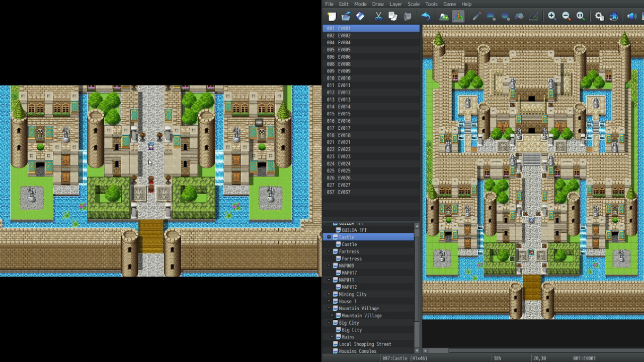Screen dimensions: 644x362
Task: Select event 015 EV015 in the list
Action: (x=371, y=114)
